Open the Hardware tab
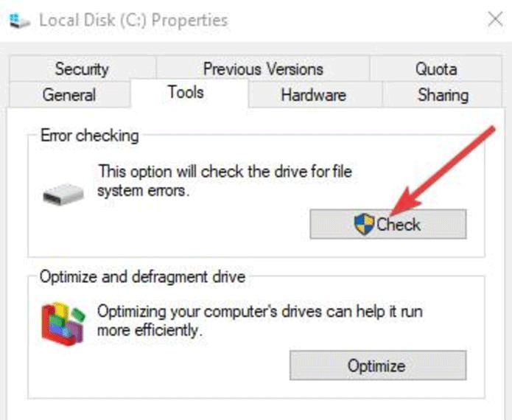This screenshot has height=420, width=512. click(x=313, y=95)
